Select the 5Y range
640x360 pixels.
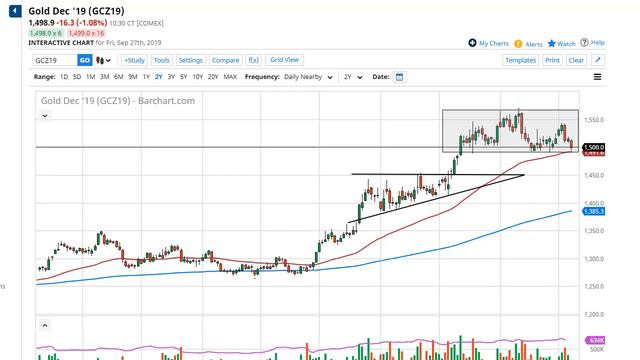(184, 77)
